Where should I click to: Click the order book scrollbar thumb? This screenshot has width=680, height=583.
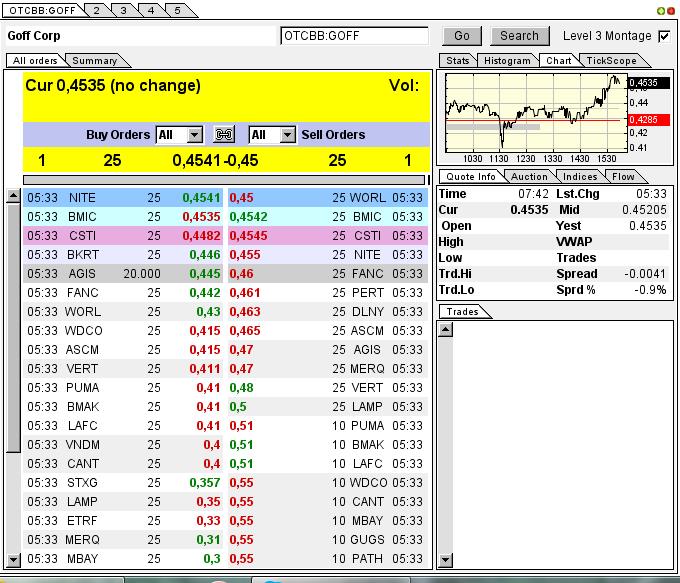click(x=13, y=328)
